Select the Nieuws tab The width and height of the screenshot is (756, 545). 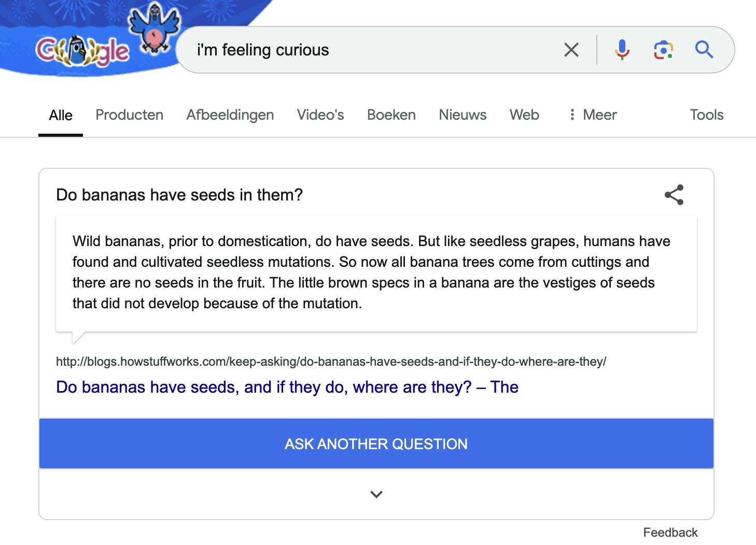[x=463, y=115]
